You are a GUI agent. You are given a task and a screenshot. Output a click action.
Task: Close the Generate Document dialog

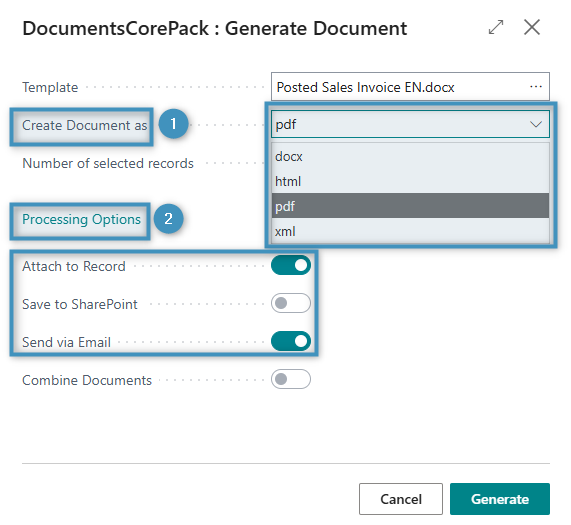pos(532,27)
